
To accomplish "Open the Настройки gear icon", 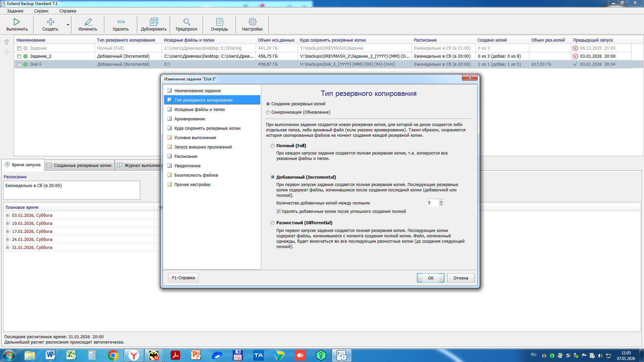I will 252,22.
